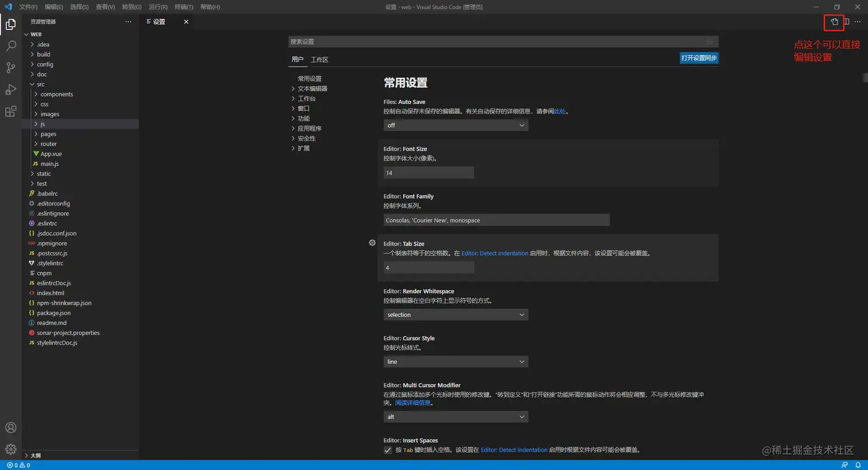868x470 pixels.
Task: Open the 编辑(E) menu
Action: (x=54, y=7)
